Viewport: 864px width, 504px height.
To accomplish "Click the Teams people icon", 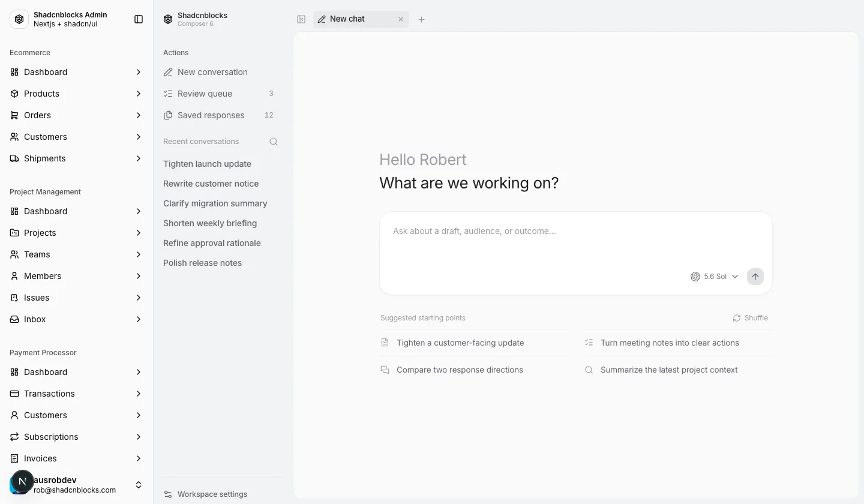I will 14,254.
